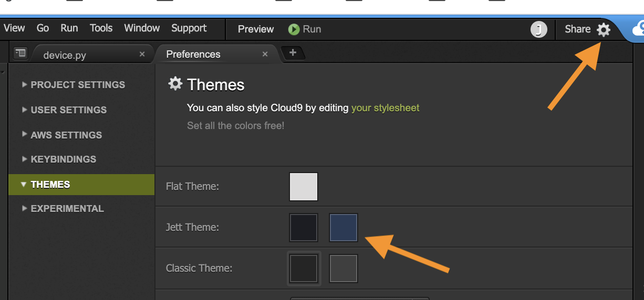Click the Cloud9 cloud logo icon
The width and height of the screenshot is (644, 300).
tap(637, 29)
